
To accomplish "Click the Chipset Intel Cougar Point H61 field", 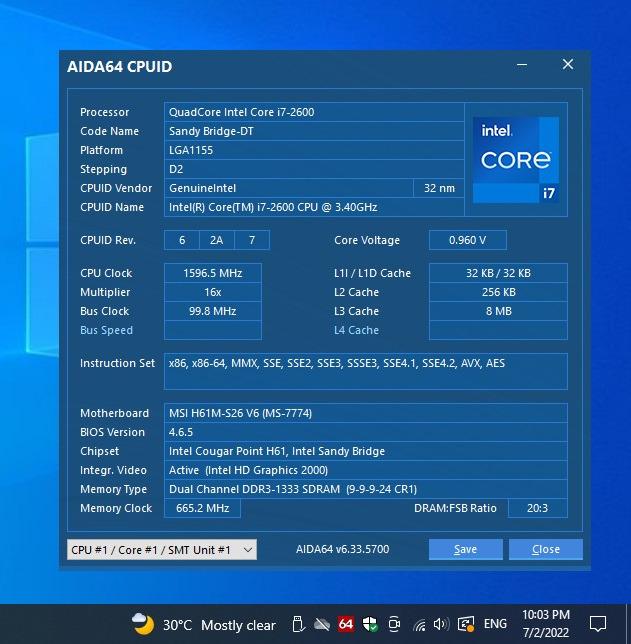I will click(366, 451).
